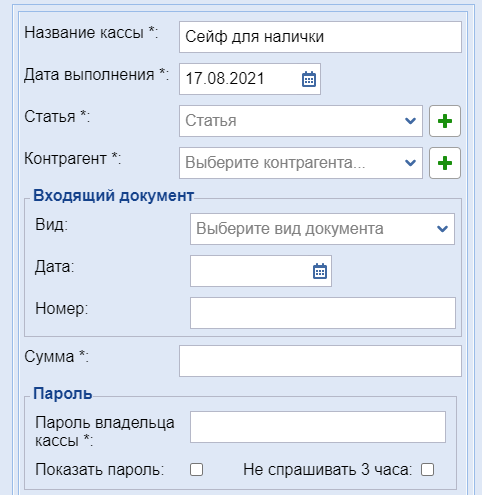Focus the Название кассы text field
The width and height of the screenshot is (482, 495).
[x=320, y=37]
